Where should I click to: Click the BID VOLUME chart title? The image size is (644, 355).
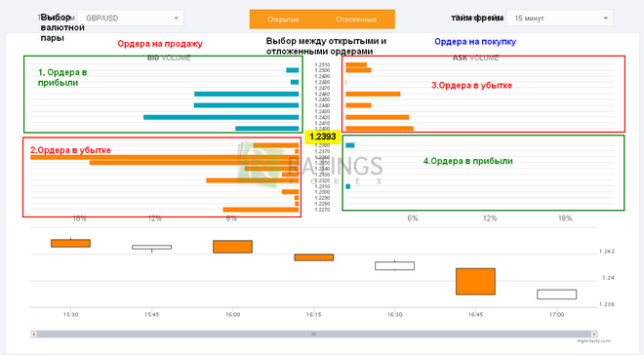pyautogui.click(x=169, y=58)
